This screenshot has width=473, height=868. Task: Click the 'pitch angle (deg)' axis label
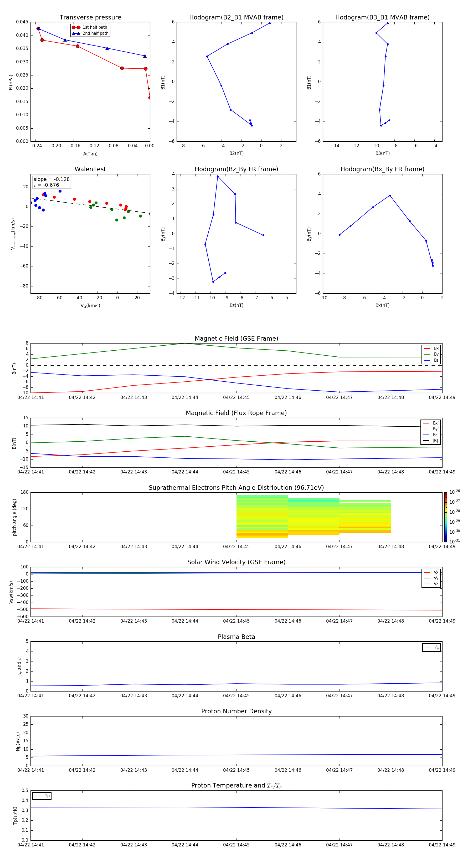pyautogui.click(x=14, y=517)
